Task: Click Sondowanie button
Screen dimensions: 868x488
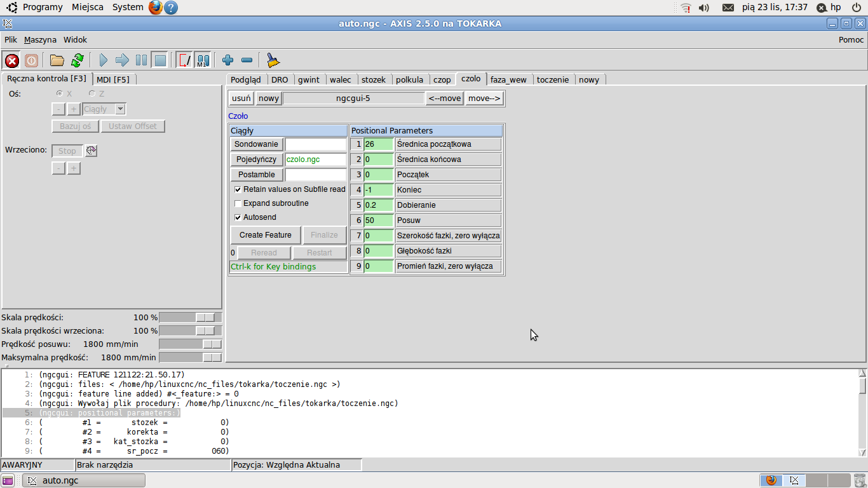Action: point(257,144)
